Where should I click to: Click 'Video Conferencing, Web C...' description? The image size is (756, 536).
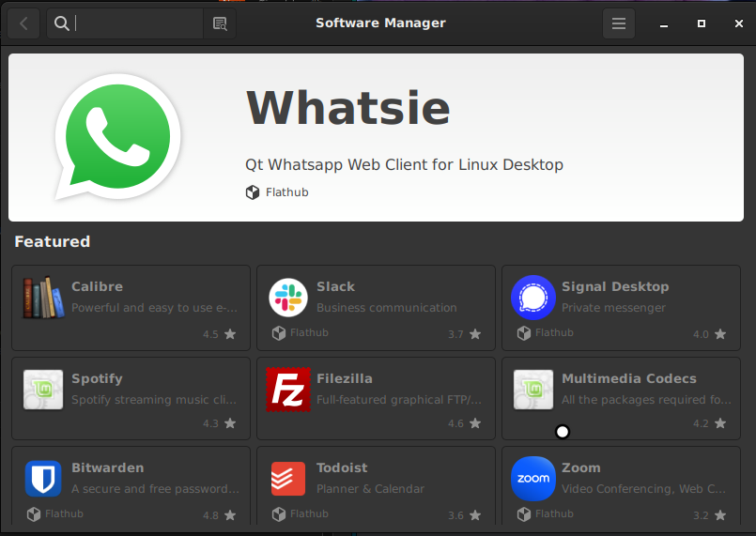[643, 489]
